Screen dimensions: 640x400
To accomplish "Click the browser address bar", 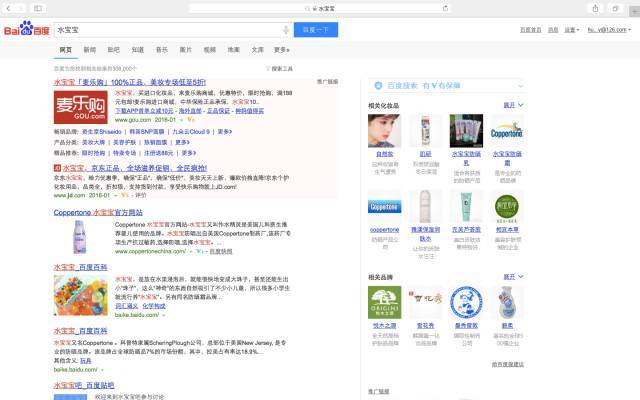I will coord(320,8).
